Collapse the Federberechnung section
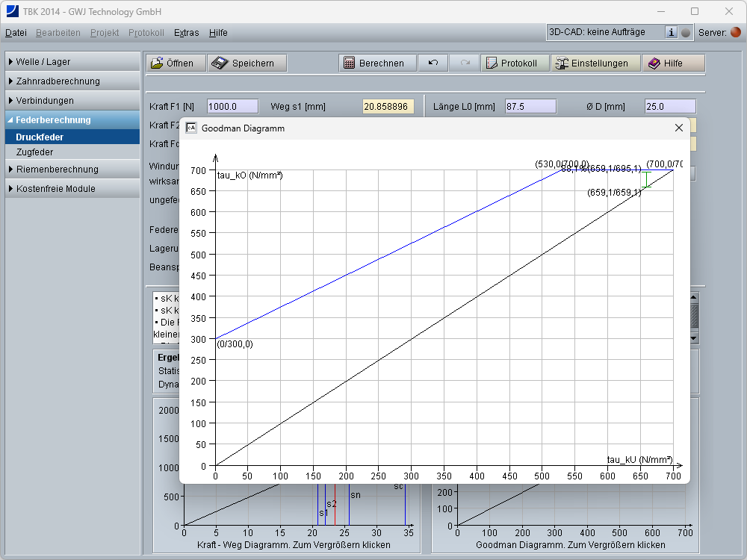The image size is (747, 560). click(72, 120)
